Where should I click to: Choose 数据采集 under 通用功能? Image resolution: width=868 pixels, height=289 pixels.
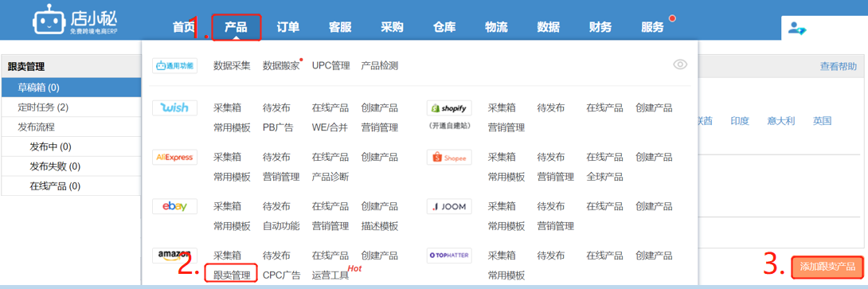[232, 65]
